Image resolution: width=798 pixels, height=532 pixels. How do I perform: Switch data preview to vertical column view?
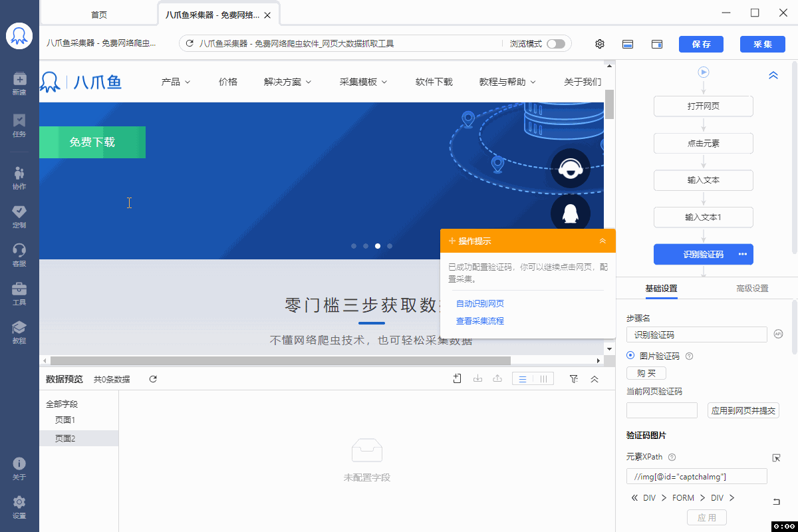[x=543, y=379]
